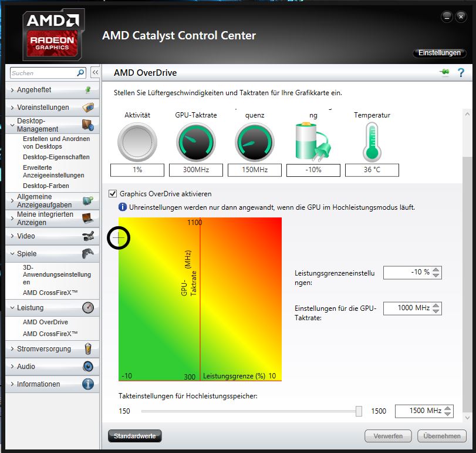Click the Meine integrierten Anzeigen laptop icon

point(88,218)
